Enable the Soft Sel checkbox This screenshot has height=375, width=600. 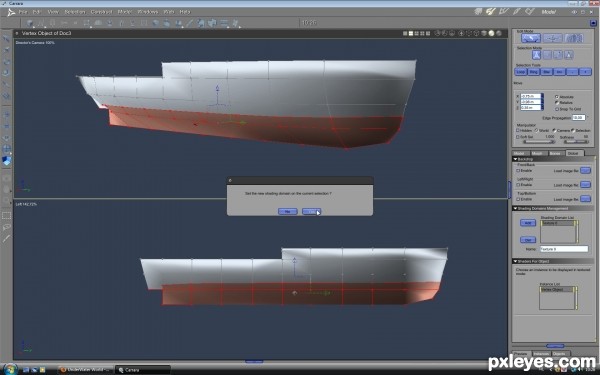click(x=518, y=137)
